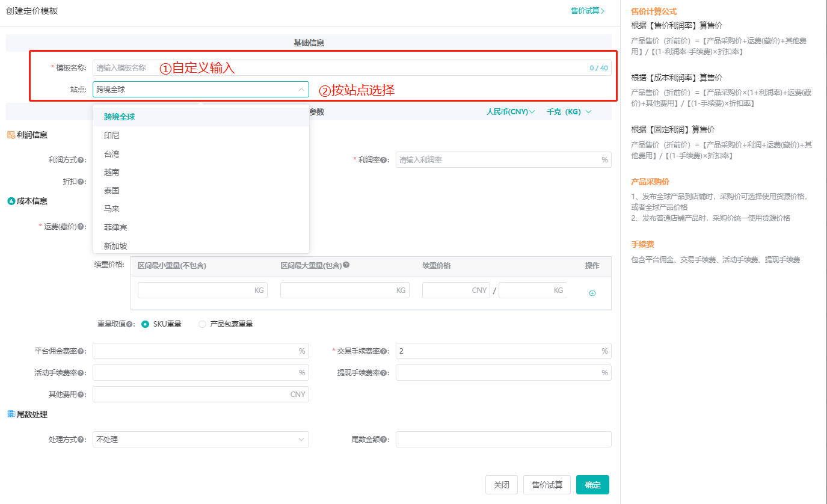Viewport: 827px width, 504px height.
Task: Choose 印尼 from the site list
Action: (112, 135)
